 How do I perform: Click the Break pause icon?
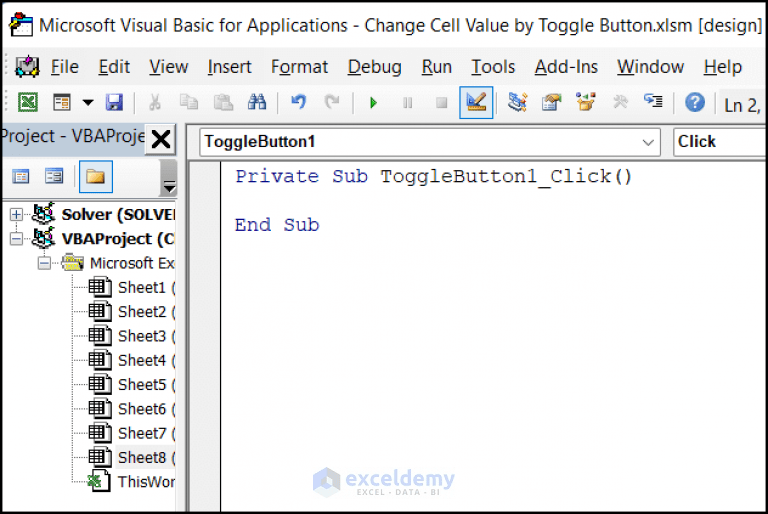tap(408, 103)
